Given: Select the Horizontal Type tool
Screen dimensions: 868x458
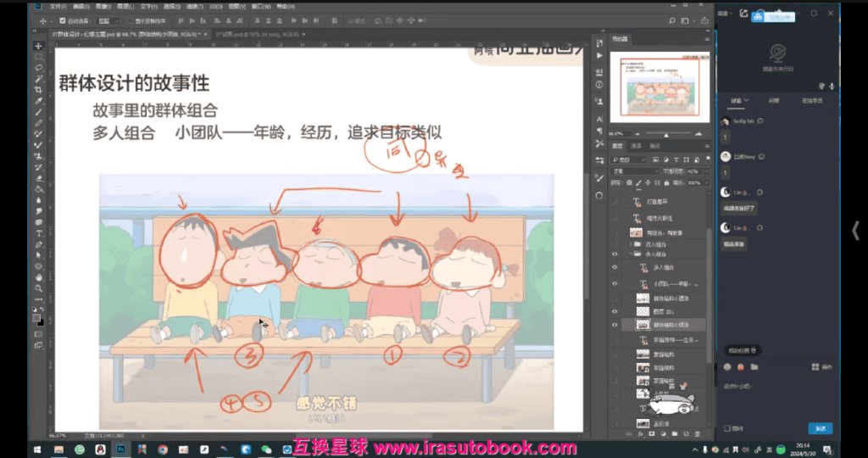Looking at the screenshot, I should click(x=38, y=234).
